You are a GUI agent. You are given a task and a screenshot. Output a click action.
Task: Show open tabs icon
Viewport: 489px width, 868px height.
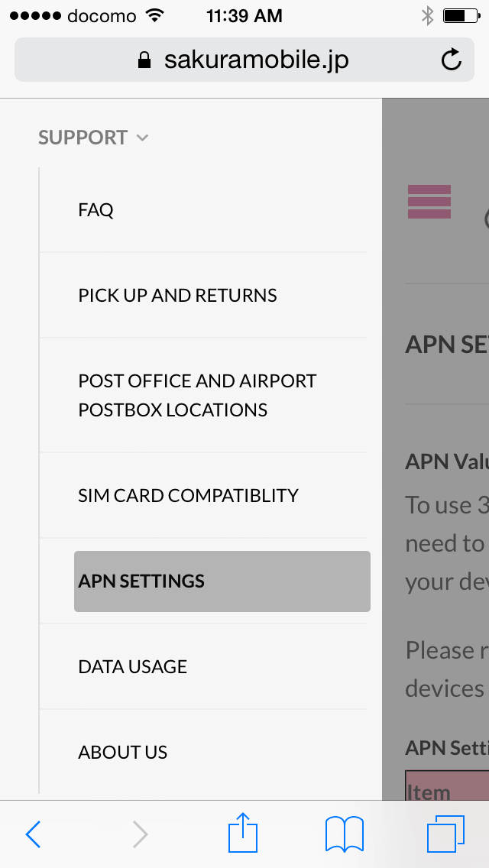point(445,834)
